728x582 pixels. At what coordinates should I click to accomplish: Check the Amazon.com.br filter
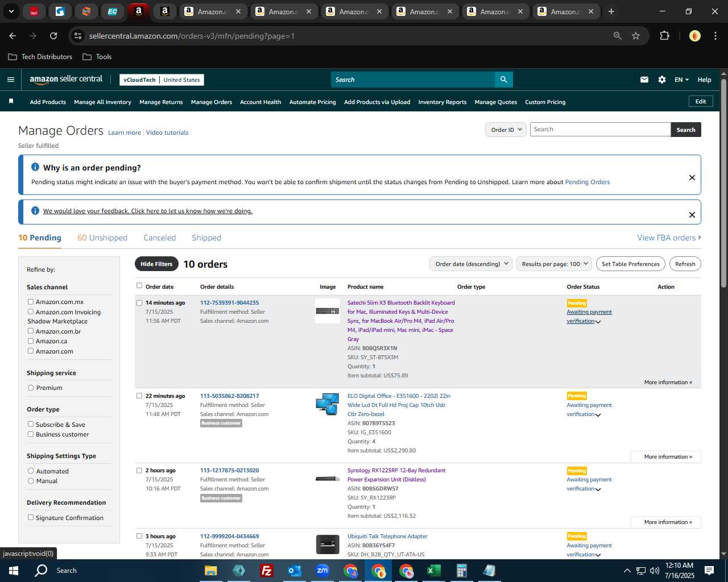tap(31, 331)
